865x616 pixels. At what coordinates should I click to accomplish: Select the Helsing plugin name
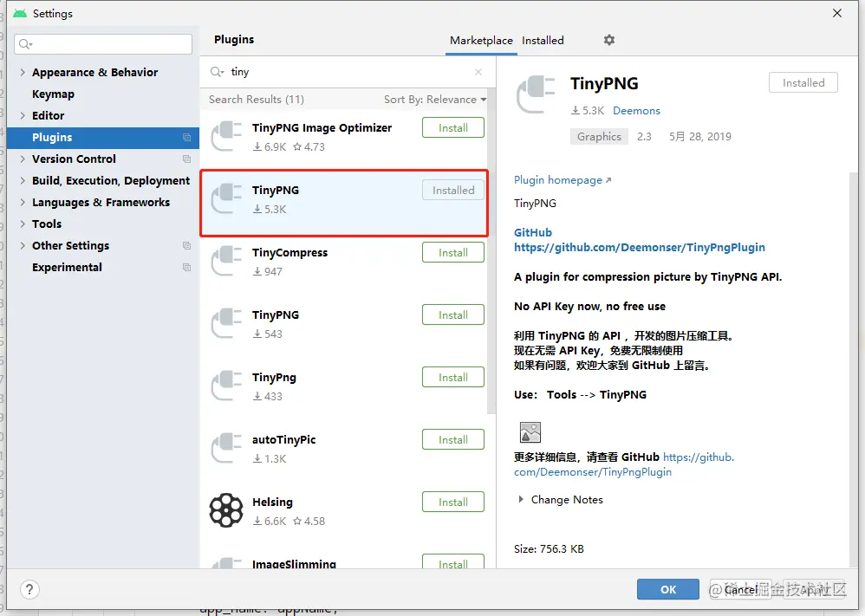[x=272, y=502]
